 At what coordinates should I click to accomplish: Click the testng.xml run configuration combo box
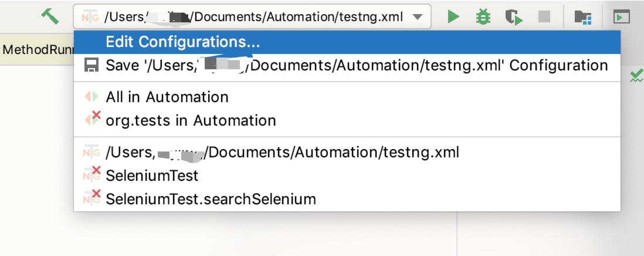(252, 17)
